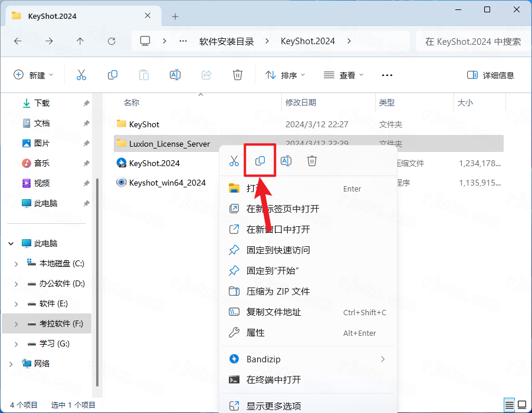The width and height of the screenshot is (532, 413).
Task: Go up one folder level
Action: [x=80, y=41]
